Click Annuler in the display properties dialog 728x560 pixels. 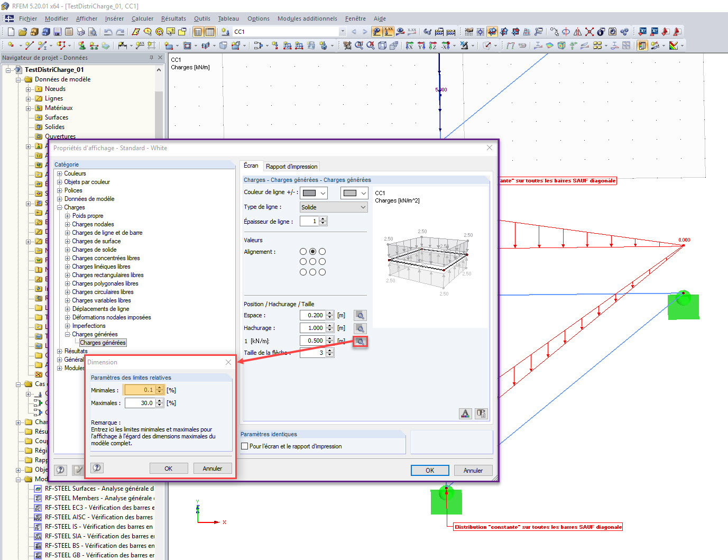pos(473,470)
